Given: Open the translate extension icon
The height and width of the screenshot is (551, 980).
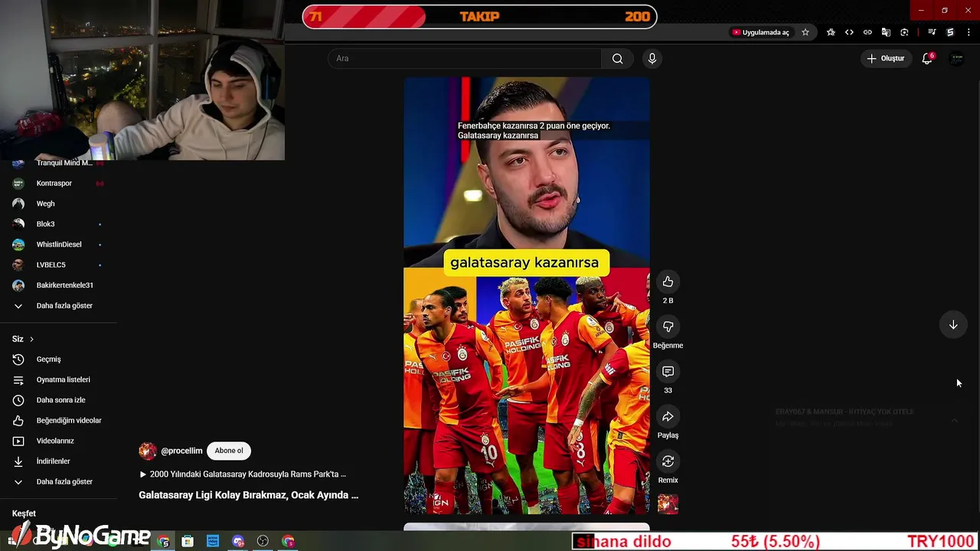Looking at the screenshot, I should pyautogui.click(x=886, y=32).
